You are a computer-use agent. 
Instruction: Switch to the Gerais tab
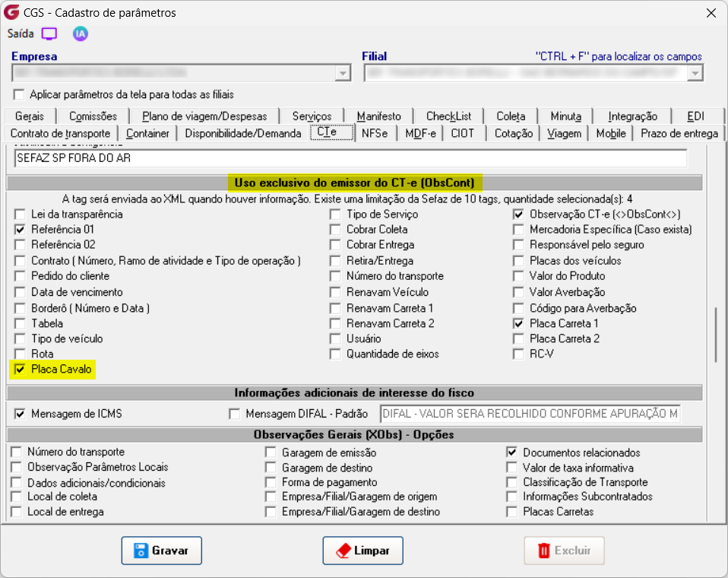29,116
